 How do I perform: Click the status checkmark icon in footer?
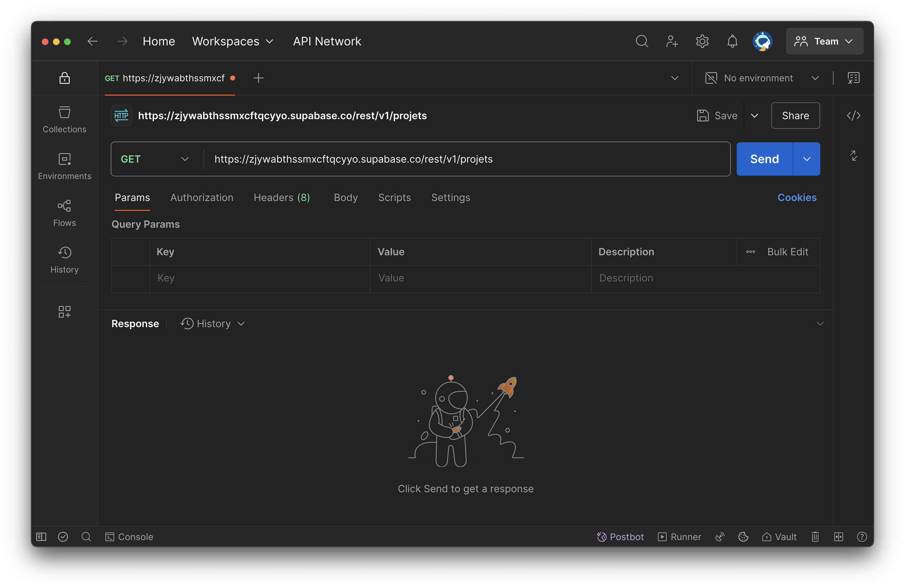(63, 537)
